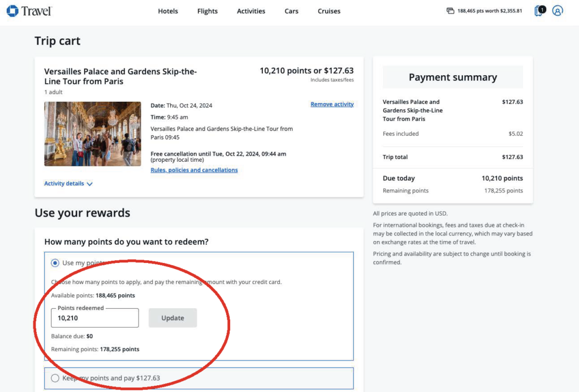Screen dimensions: 579x392
Task: Click the Versailles tour title in trip cart
Action: (x=120, y=76)
